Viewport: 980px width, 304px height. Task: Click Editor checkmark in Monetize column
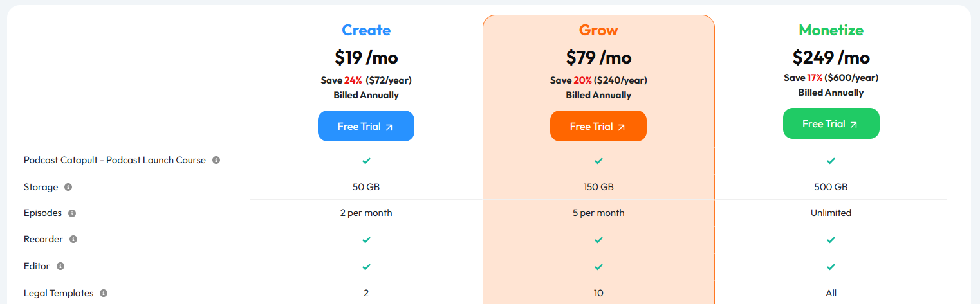coord(831,267)
